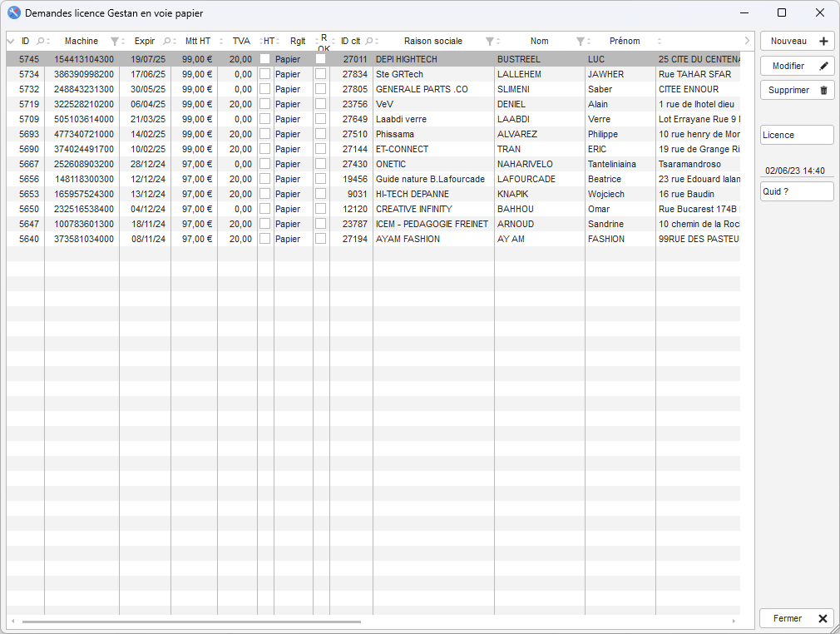Click the filter funnel in Machine column header
This screenshot has height=634, width=840.
[115, 42]
